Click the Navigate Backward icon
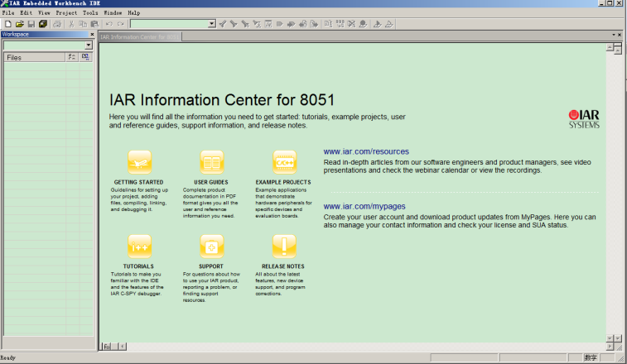Screen dimensions: 627x364 302,24
